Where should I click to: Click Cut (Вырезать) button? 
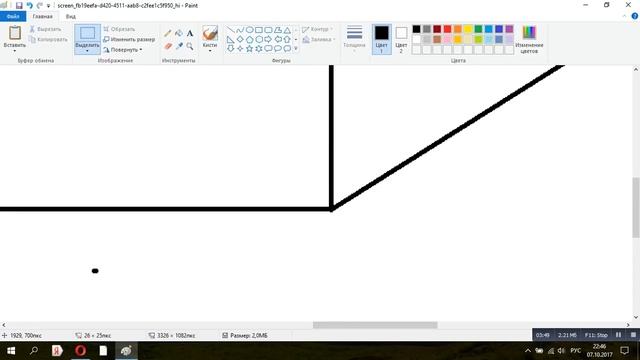(x=45, y=29)
